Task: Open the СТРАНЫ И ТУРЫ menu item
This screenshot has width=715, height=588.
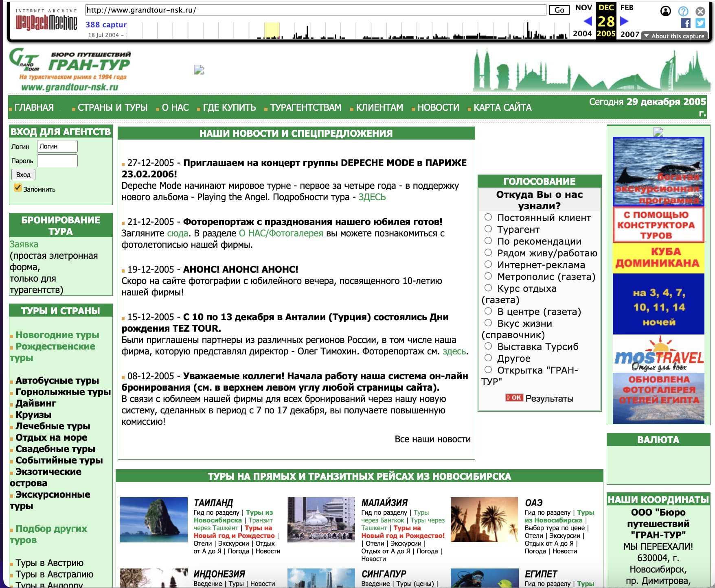Action: 112,107
